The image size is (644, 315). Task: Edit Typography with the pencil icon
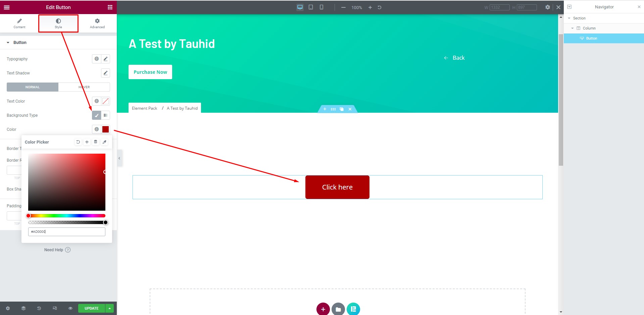pyautogui.click(x=105, y=59)
